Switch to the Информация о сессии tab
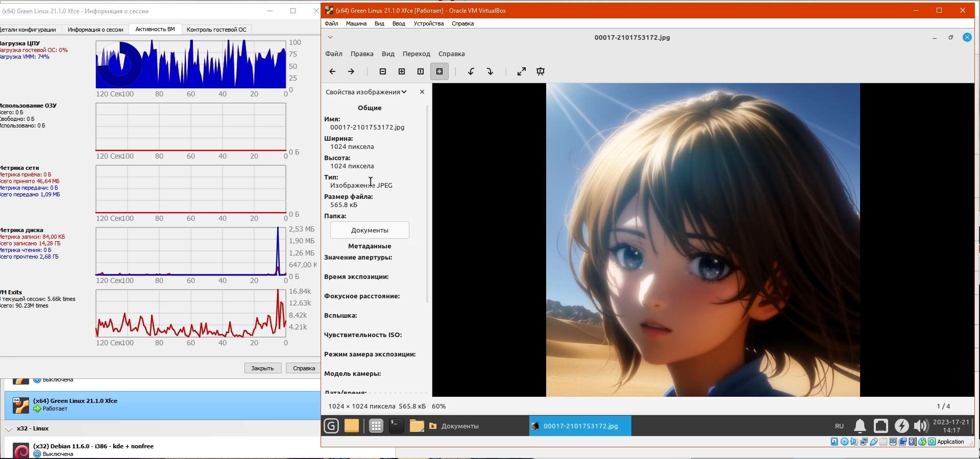 (x=95, y=30)
